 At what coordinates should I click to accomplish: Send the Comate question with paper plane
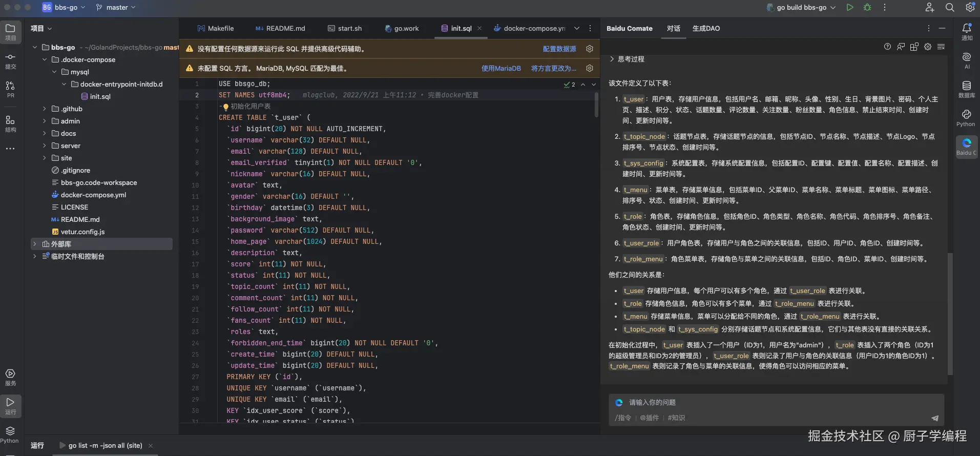[x=935, y=418]
